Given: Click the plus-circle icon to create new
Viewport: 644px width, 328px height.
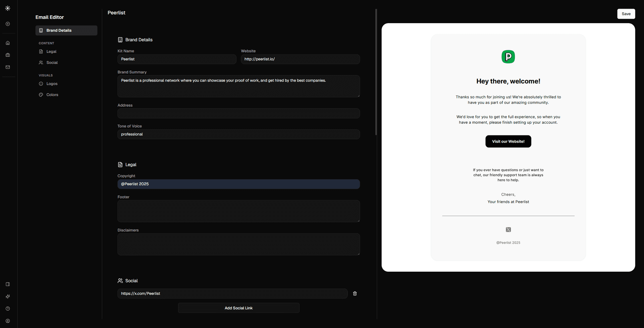Looking at the screenshot, I should click(x=8, y=24).
